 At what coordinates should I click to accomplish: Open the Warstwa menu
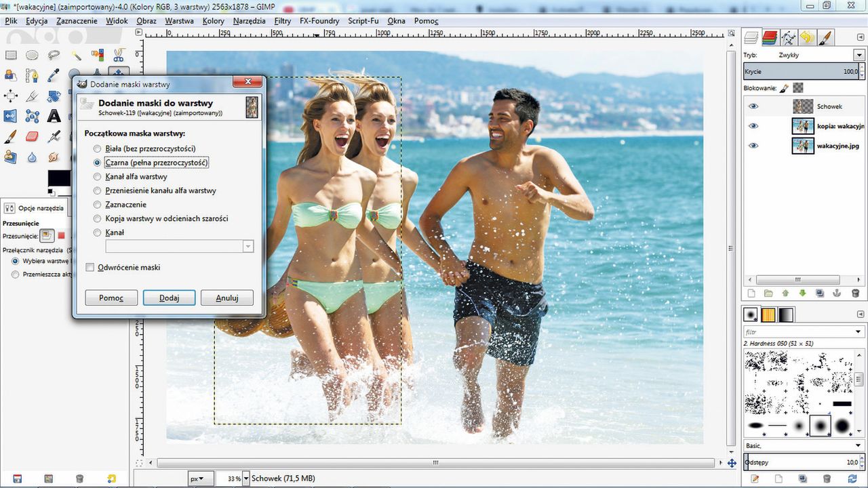[x=179, y=21]
